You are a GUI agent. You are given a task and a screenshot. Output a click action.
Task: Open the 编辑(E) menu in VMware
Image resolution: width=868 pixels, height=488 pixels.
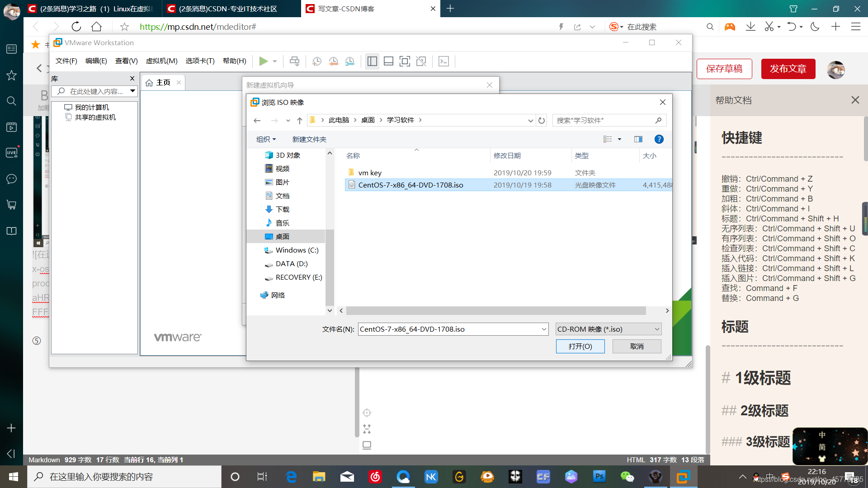coord(96,61)
